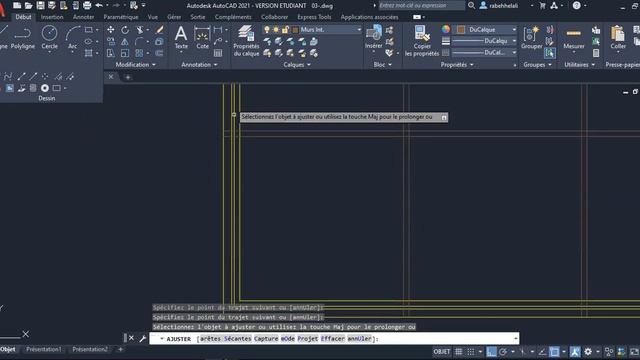Viewport: 640px width, 360px height.
Task: Toggle the grid display in status bar
Action: coord(459,351)
